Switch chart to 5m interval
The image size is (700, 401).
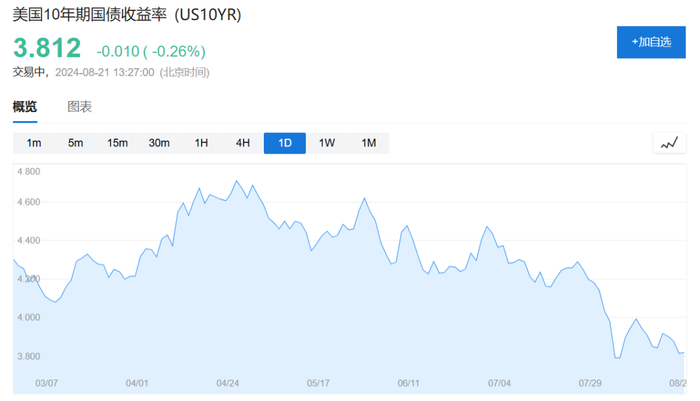click(75, 143)
